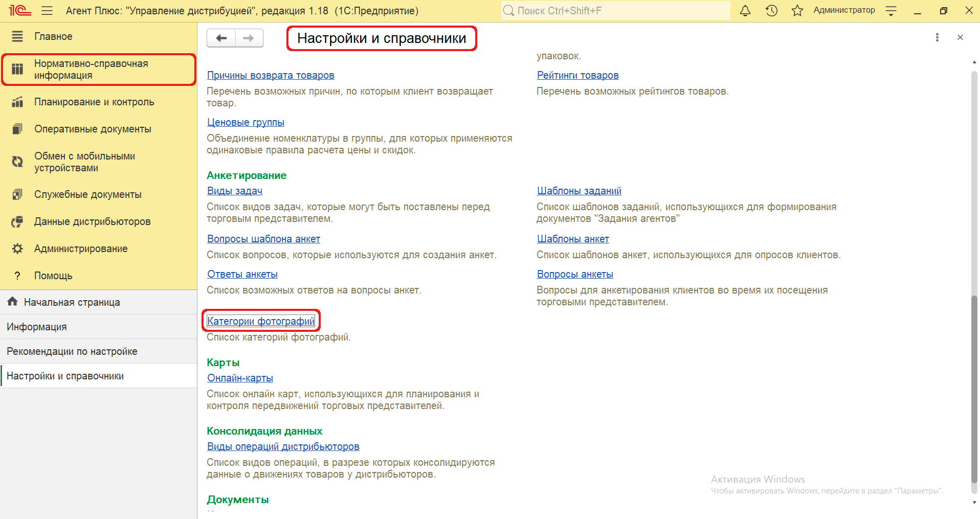Click the vertical scrollbar thumb

coord(974,389)
